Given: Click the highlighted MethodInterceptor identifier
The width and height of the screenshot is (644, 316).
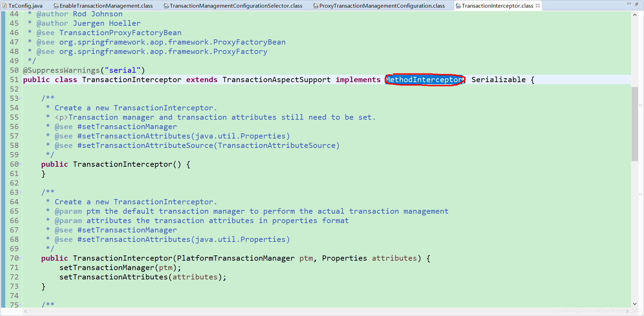Looking at the screenshot, I should click(x=424, y=80).
